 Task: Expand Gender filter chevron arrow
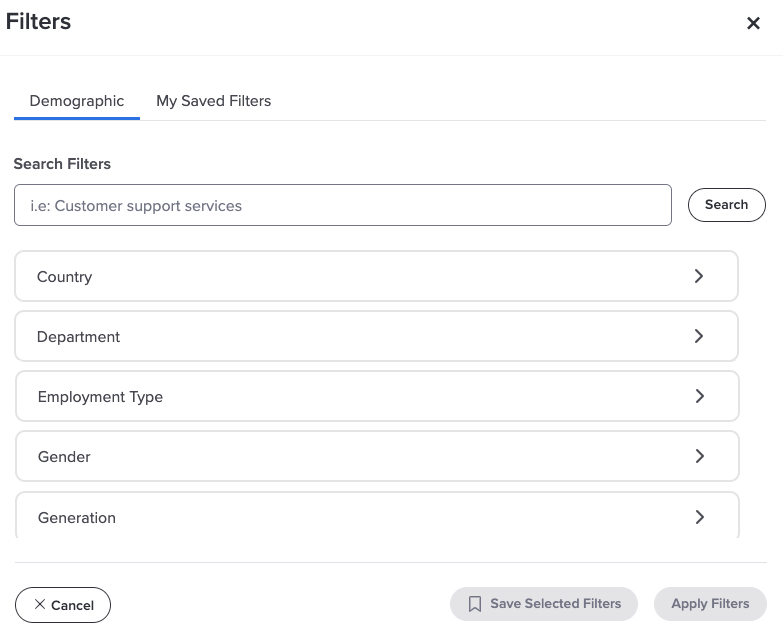tap(699, 456)
